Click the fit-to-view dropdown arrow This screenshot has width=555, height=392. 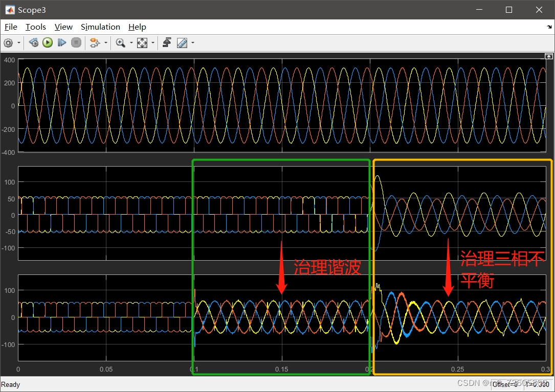pyautogui.click(x=152, y=42)
